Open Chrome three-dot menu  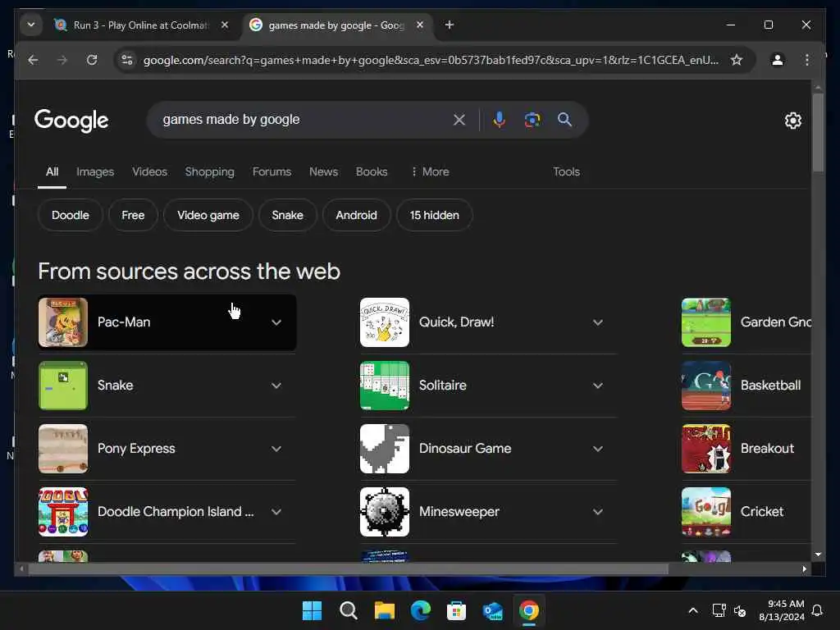click(807, 60)
